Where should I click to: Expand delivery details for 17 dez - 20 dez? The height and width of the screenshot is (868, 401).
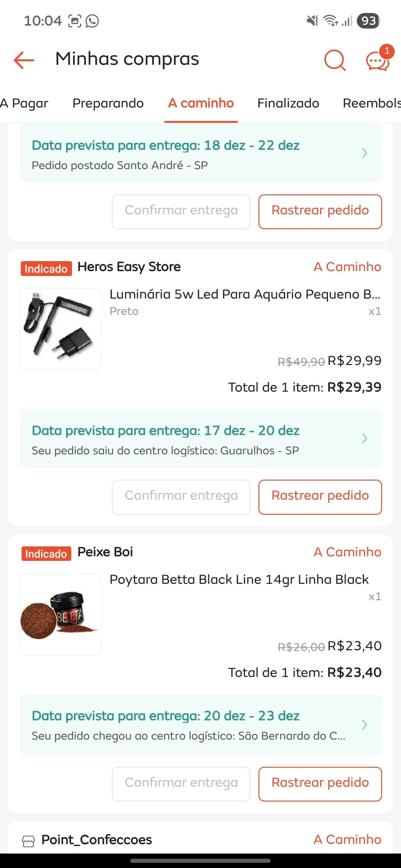coord(364,438)
